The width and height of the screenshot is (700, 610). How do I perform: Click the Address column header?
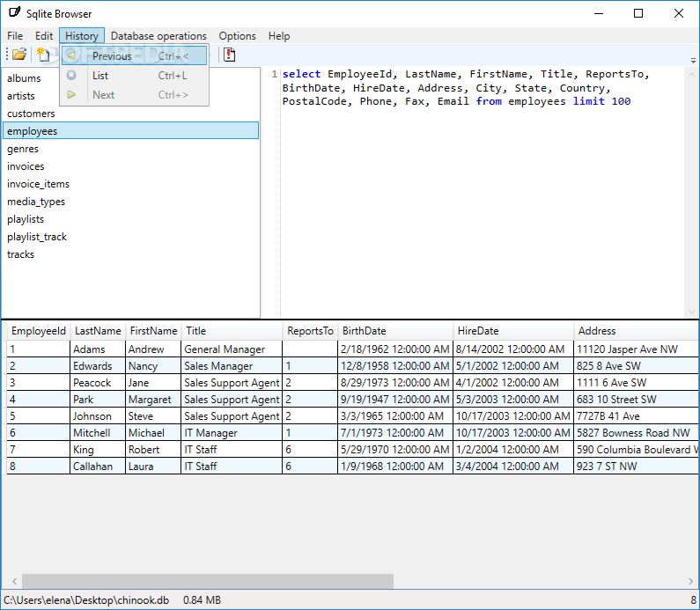[636, 331]
